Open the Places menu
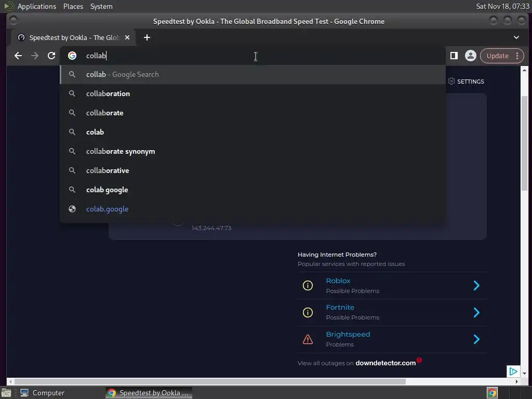Image resolution: width=532 pixels, height=399 pixels. tap(73, 6)
